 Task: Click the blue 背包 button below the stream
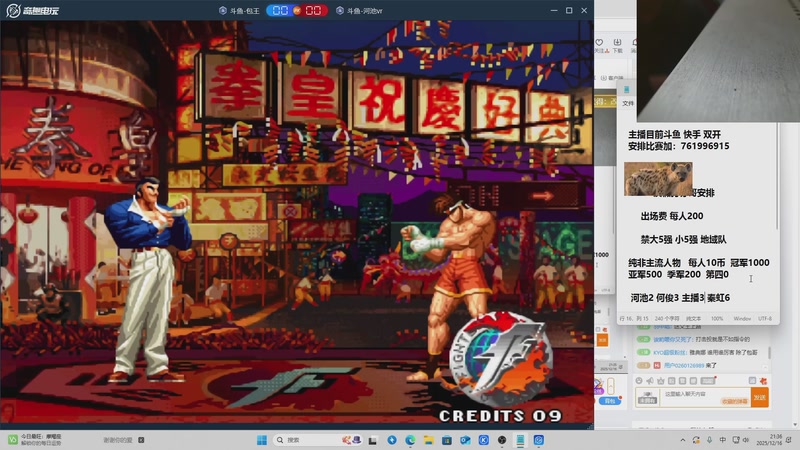610,401
